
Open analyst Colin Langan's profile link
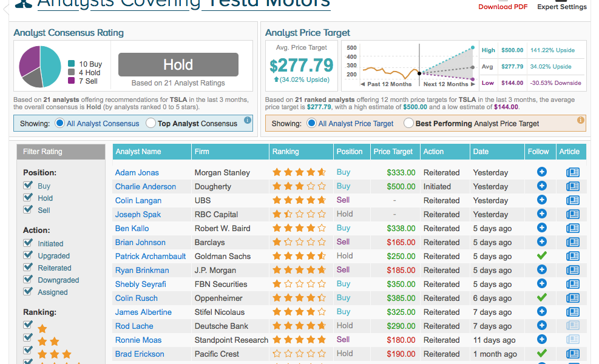coord(138,200)
